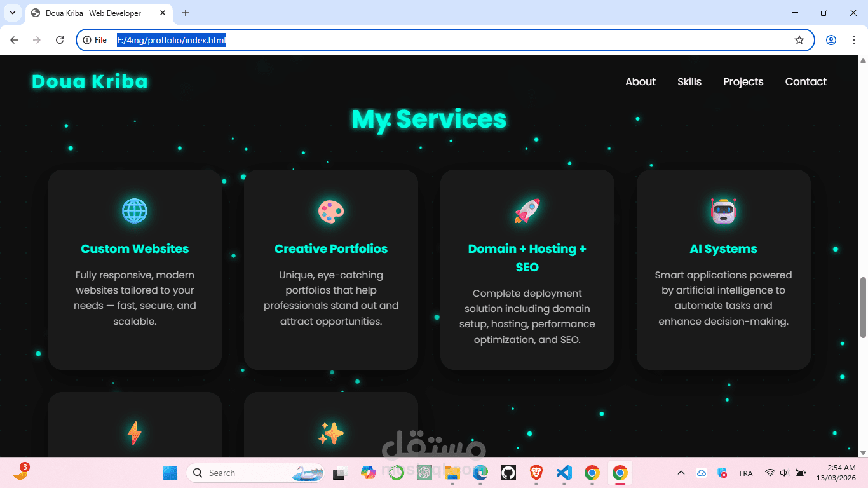Click the rocket icon above Domain + Hosting
868x488 pixels.
[x=527, y=211]
